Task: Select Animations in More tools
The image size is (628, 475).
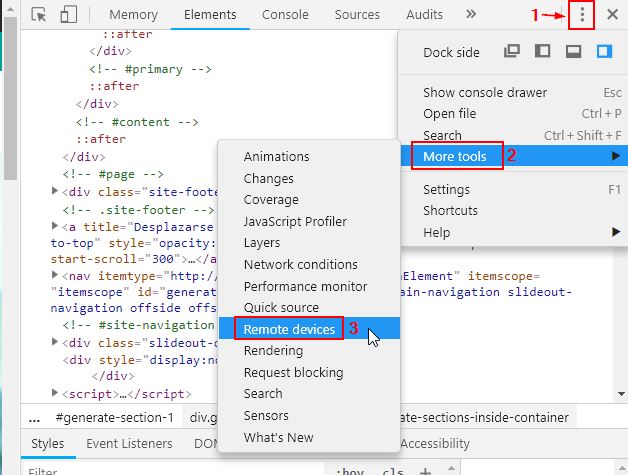Action: click(x=309, y=157)
